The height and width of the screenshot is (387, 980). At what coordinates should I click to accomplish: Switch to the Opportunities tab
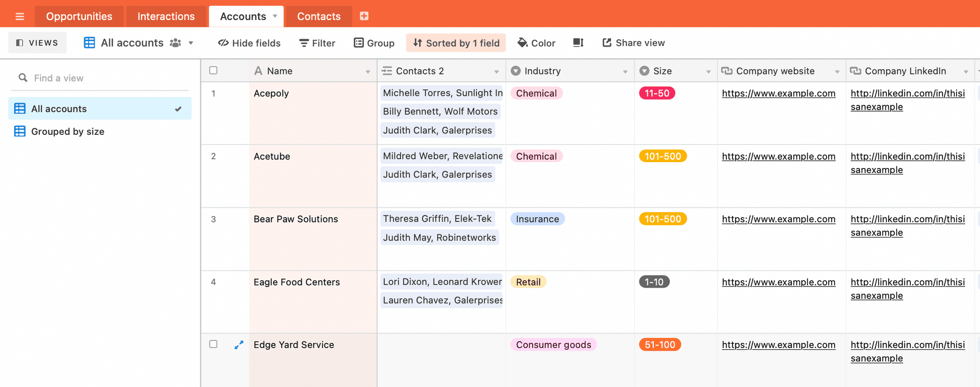(x=79, y=16)
